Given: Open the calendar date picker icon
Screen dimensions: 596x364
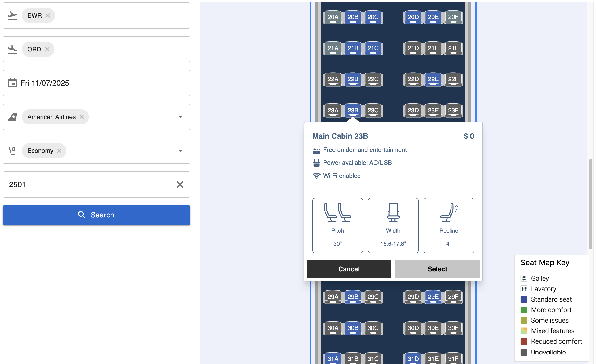Looking at the screenshot, I should point(12,83).
